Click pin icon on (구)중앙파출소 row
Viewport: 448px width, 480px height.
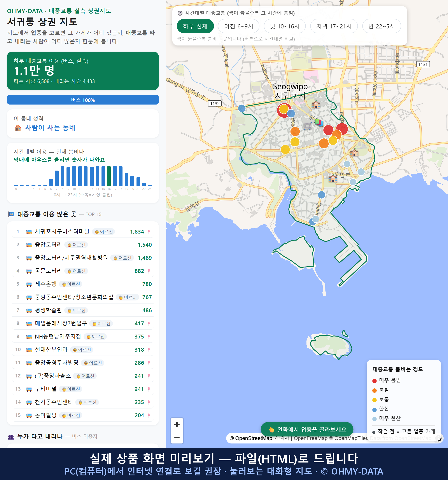tap(149, 376)
